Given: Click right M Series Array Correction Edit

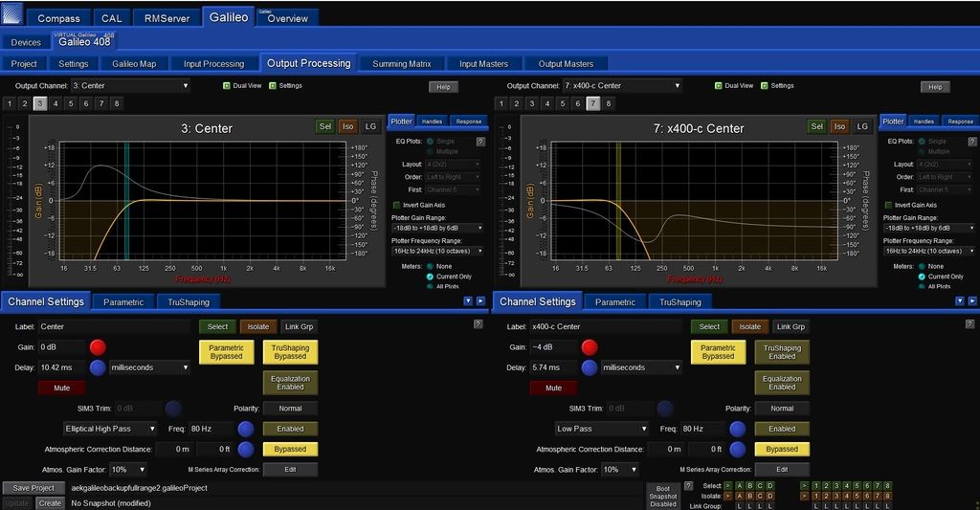Looking at the screenshot, I should click(x=782, y=470).
